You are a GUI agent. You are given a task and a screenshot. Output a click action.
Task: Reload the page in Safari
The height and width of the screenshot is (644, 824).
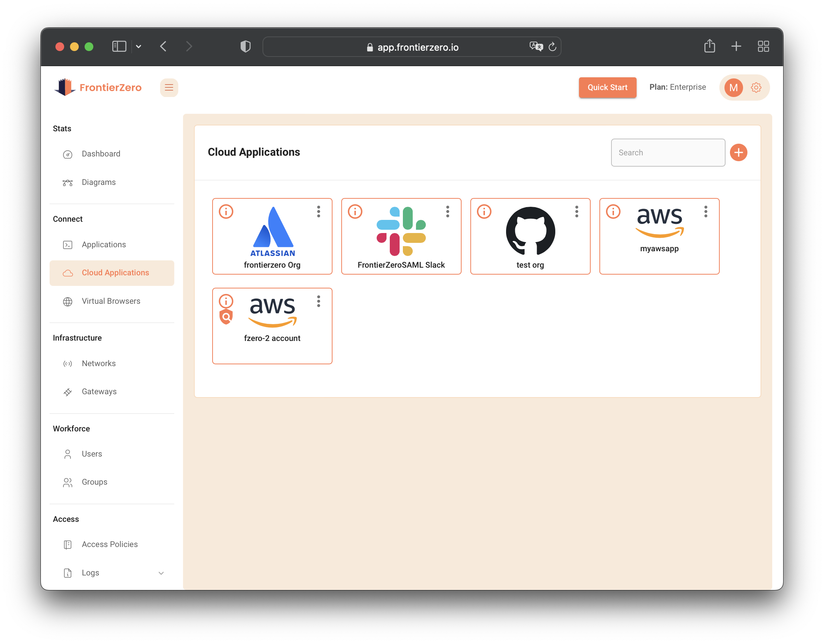coord(552,47)
